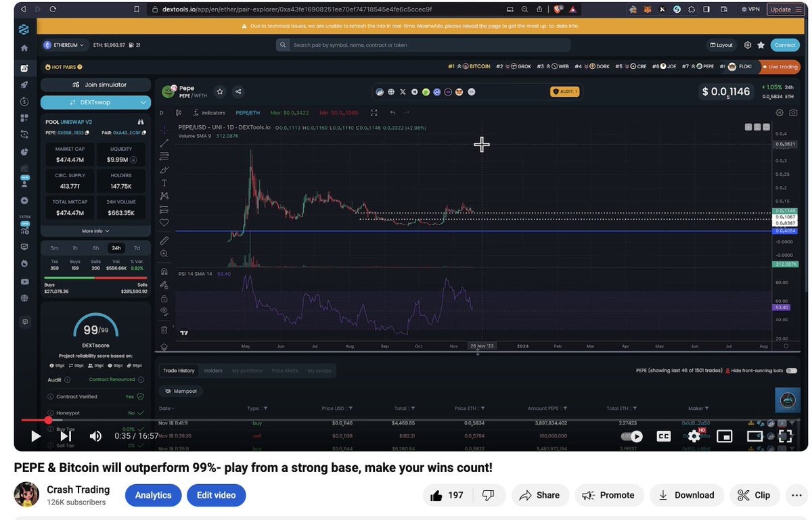
Task: Click the Mempool button
Action: [181, 391]
